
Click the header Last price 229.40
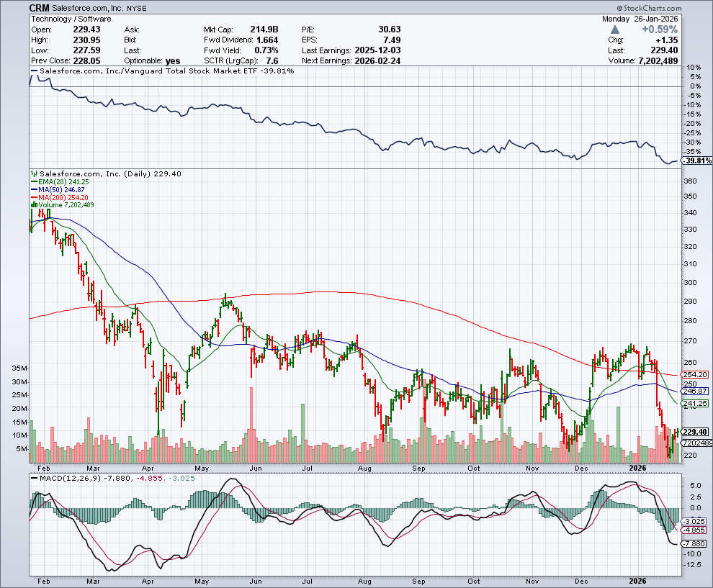tap(664, 50)
